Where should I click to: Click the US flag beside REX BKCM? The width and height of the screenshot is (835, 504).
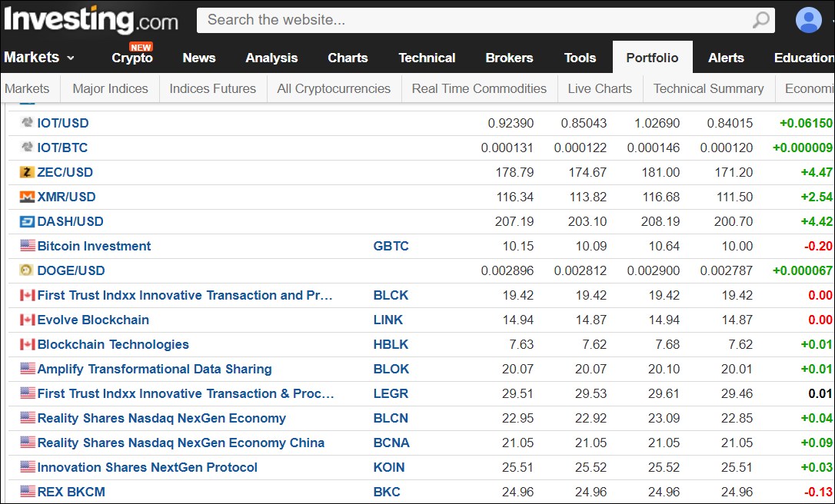[x=27, y=492]
